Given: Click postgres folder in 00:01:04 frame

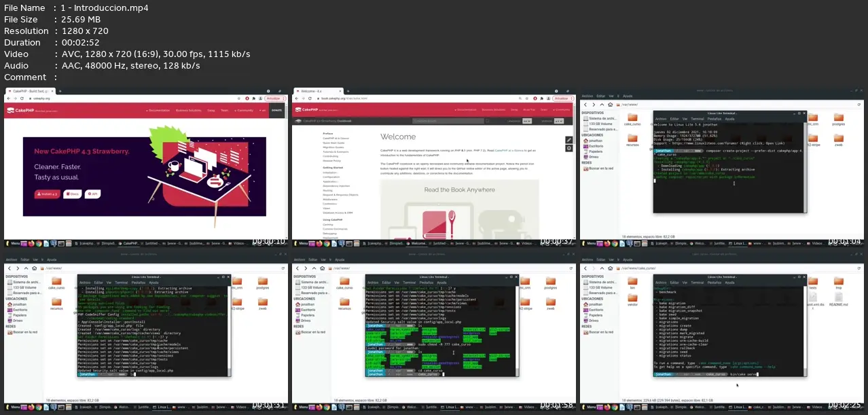Looking at the screenshot, I should (x=838, y=120).
